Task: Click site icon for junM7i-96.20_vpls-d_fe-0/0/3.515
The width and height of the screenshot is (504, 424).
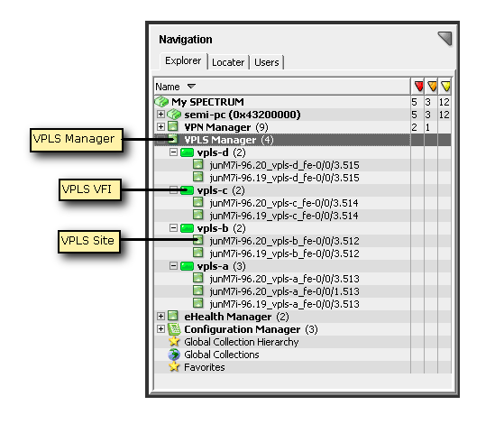Action: (198, 164)
